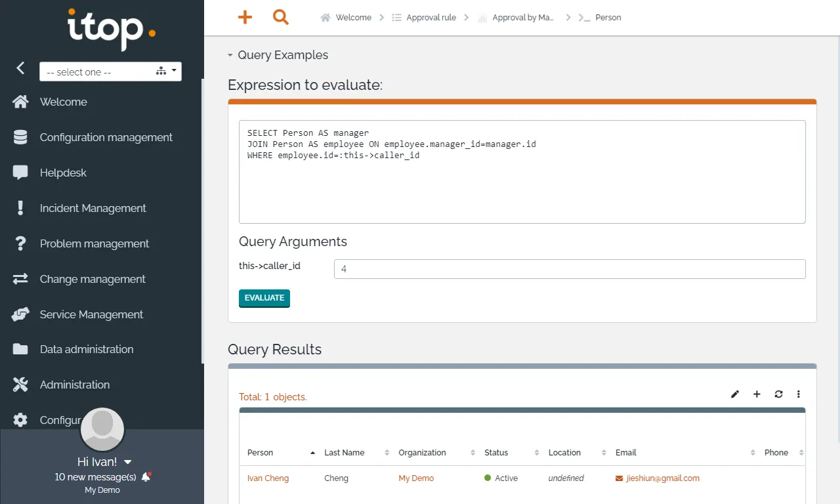Click the Change management arrows icon
Screen dimensions: 840x504
coord(20,279)
